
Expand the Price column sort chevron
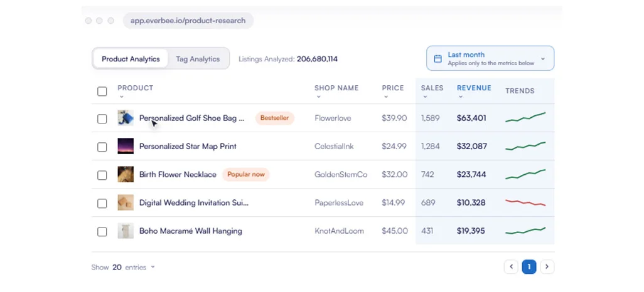pyautogui.click(x=385, y=97)
